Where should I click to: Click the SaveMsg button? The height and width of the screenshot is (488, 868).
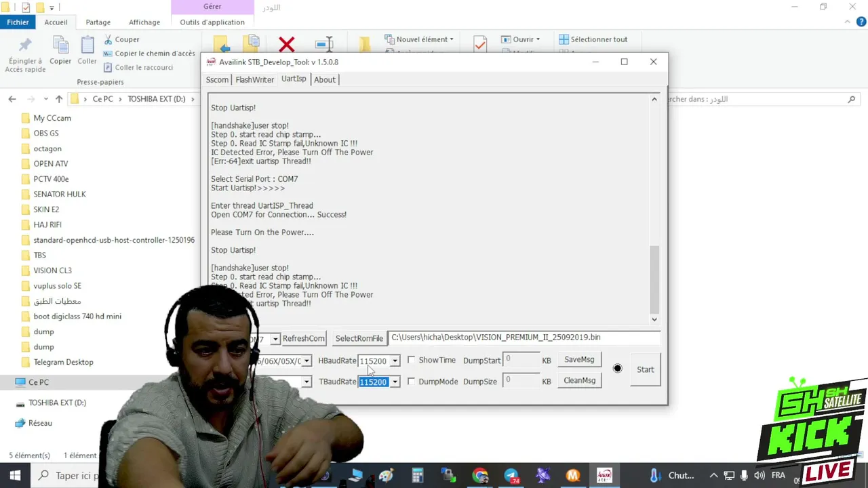579,359
